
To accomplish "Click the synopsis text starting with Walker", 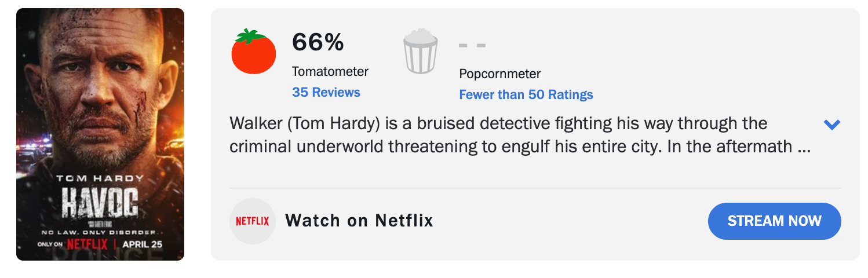I will point(498,124).
